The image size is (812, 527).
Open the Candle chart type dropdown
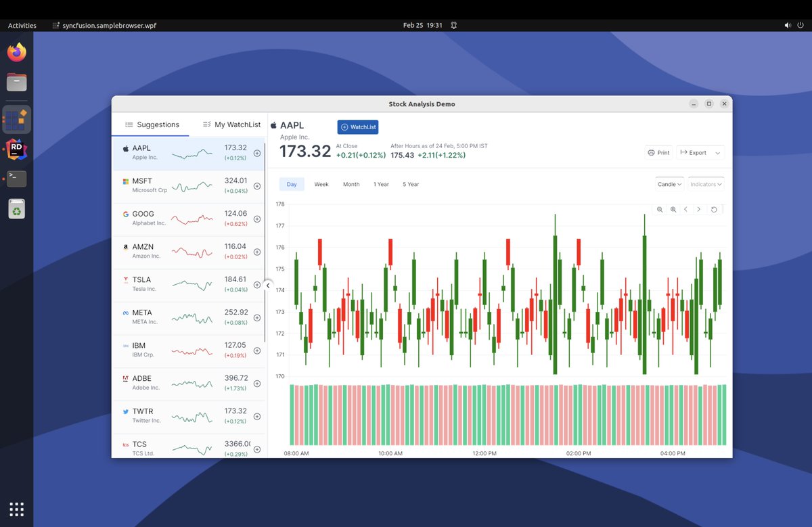[670, 184]
